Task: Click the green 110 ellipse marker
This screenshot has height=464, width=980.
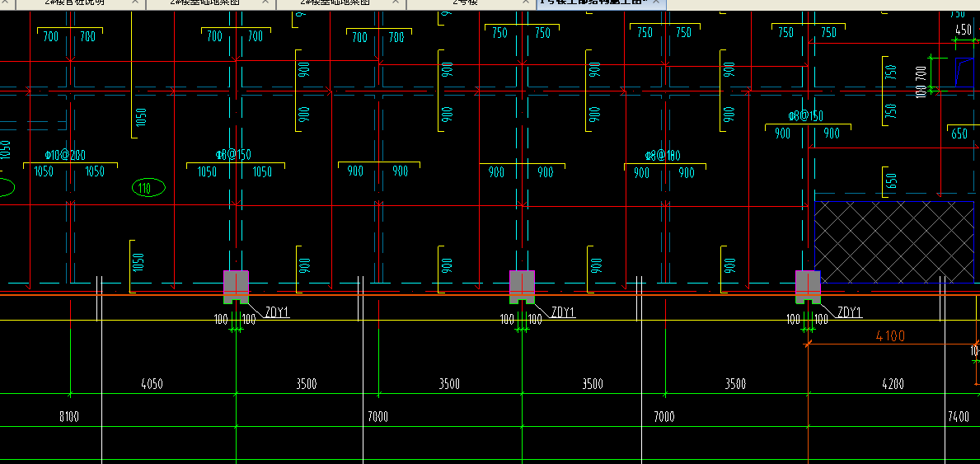Action: coord(148,187)
